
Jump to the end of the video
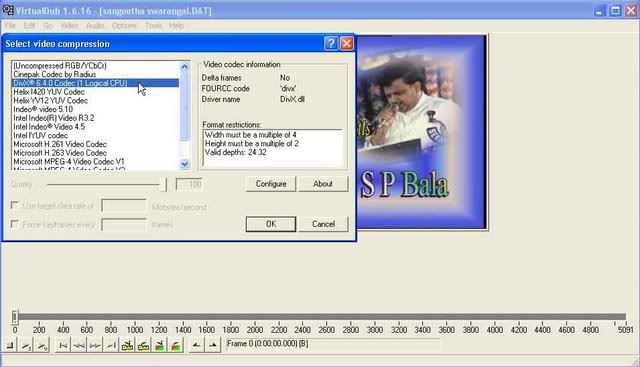pyautogui.click(x=111, y=345)
